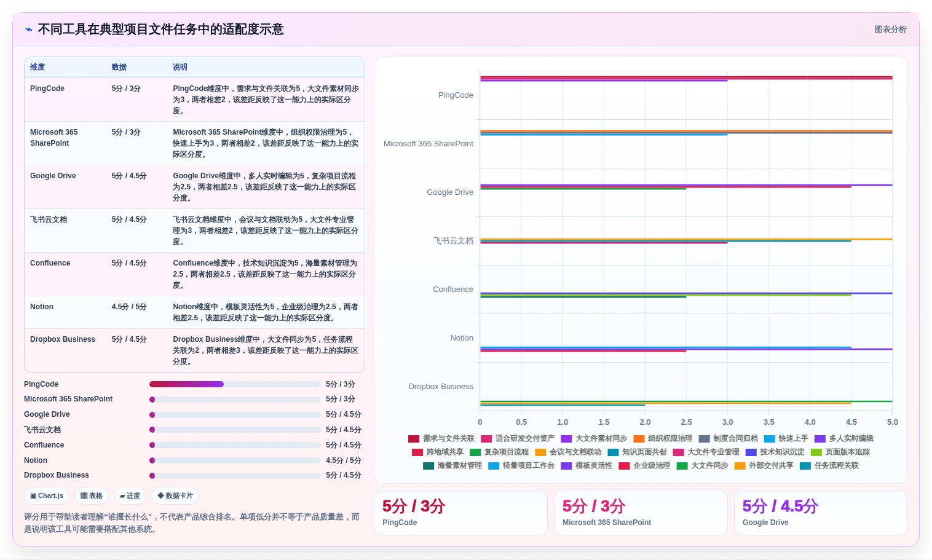Hide the 轻量项目工作台 legend series
Viewport: 932px width, 560px height.
click(521, 465)
